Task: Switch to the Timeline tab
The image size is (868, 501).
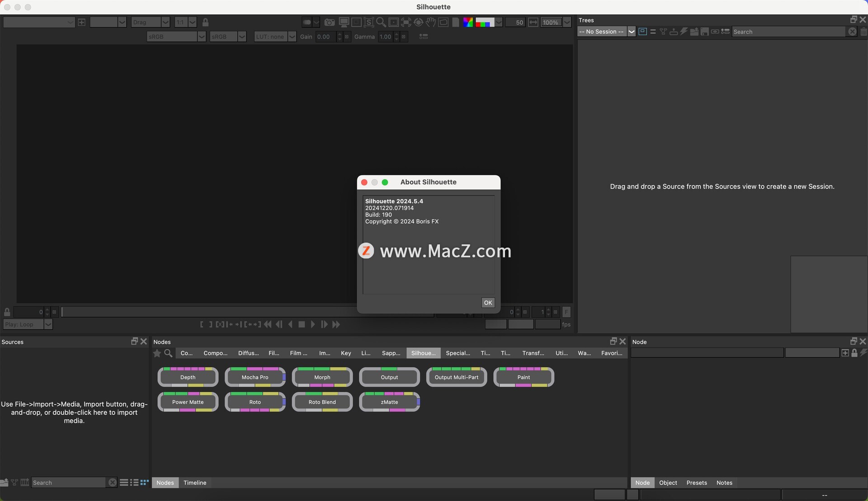Action: (195, 482)
